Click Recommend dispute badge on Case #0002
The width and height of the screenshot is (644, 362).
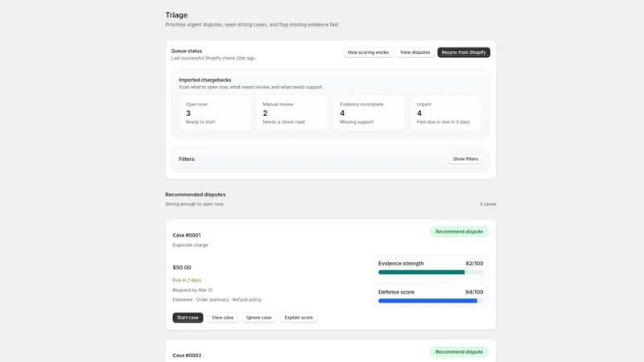click(x=459, y=352)
